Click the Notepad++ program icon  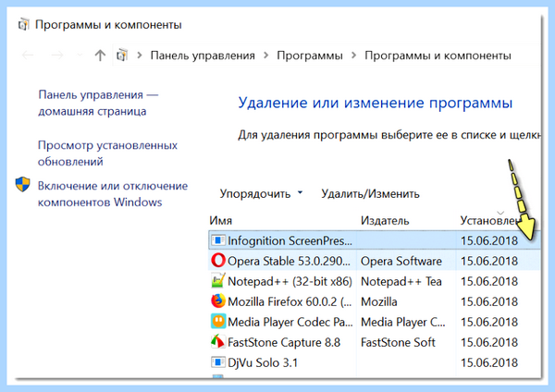point(218,280)
